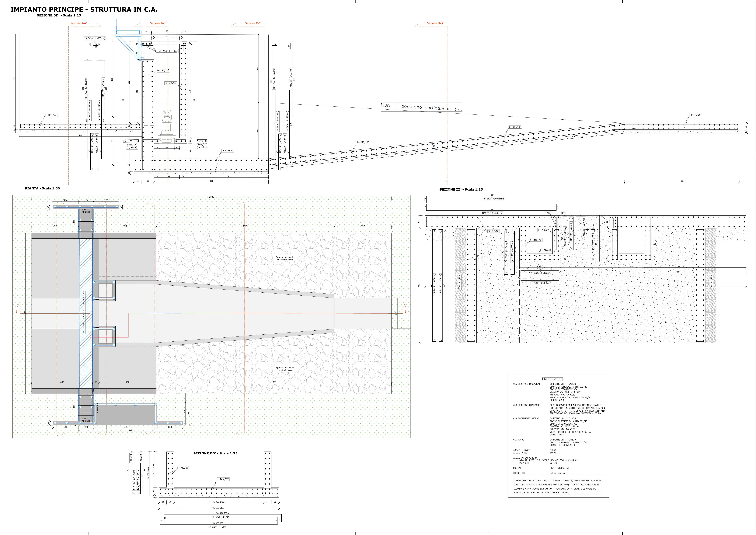Click the 'B450C' steel grade value
This screenshot has height=535, width=756.
click(553, 450)
